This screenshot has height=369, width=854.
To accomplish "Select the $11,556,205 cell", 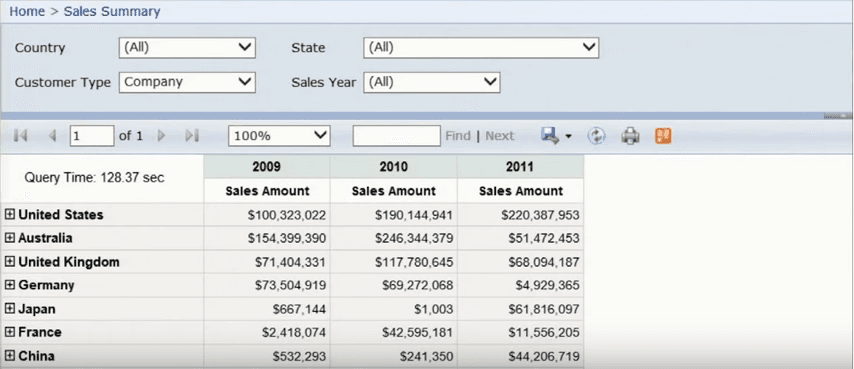I will [x=521, y=332].
